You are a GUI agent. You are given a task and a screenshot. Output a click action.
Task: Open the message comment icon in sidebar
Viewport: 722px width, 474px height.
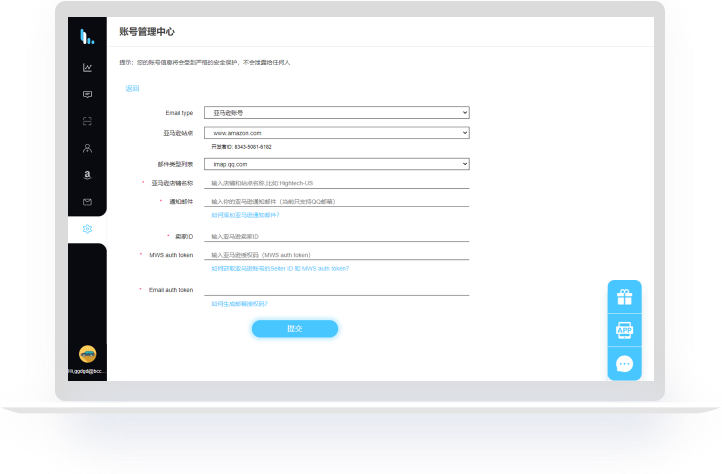point(87,94)
